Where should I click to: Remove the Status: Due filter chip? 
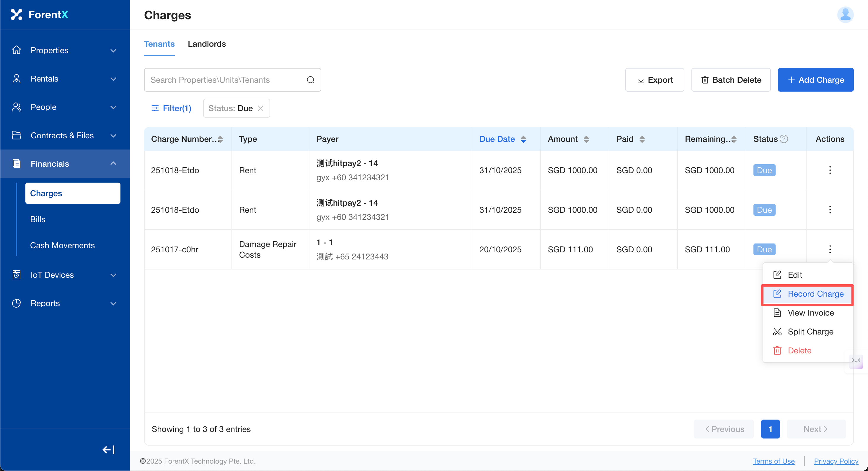click(x=260, y=108)
